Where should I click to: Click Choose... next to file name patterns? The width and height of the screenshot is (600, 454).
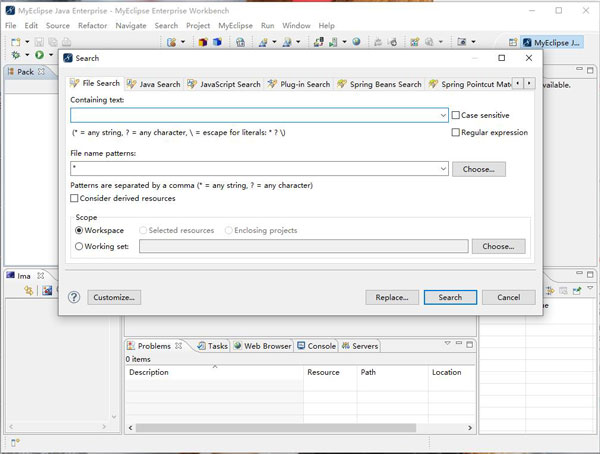pos(479,169)
